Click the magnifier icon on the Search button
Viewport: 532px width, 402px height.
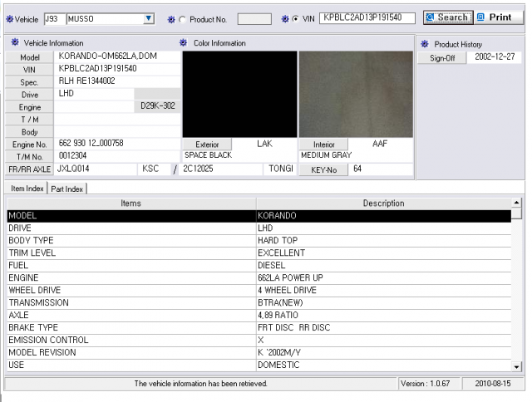pyautogui.click(x=431, y=17)
